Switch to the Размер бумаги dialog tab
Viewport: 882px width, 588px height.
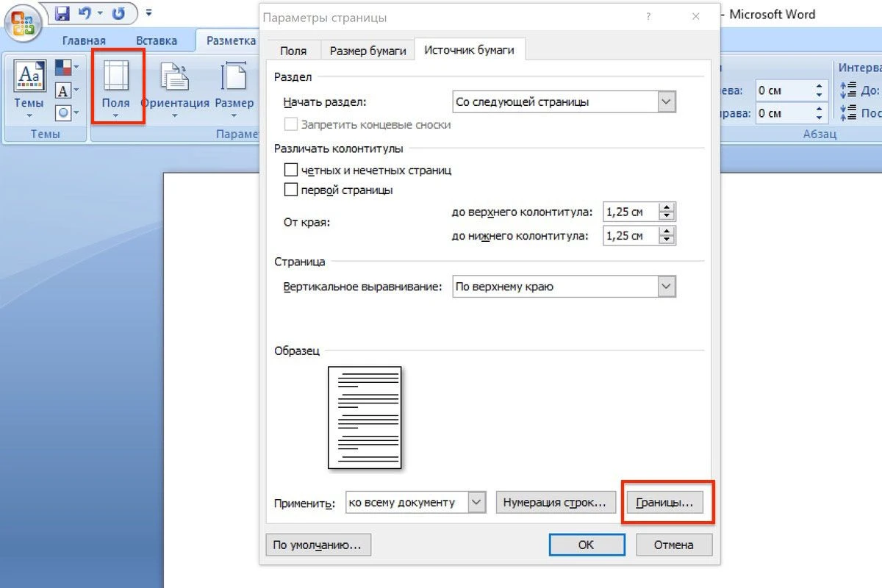[367, 50]
